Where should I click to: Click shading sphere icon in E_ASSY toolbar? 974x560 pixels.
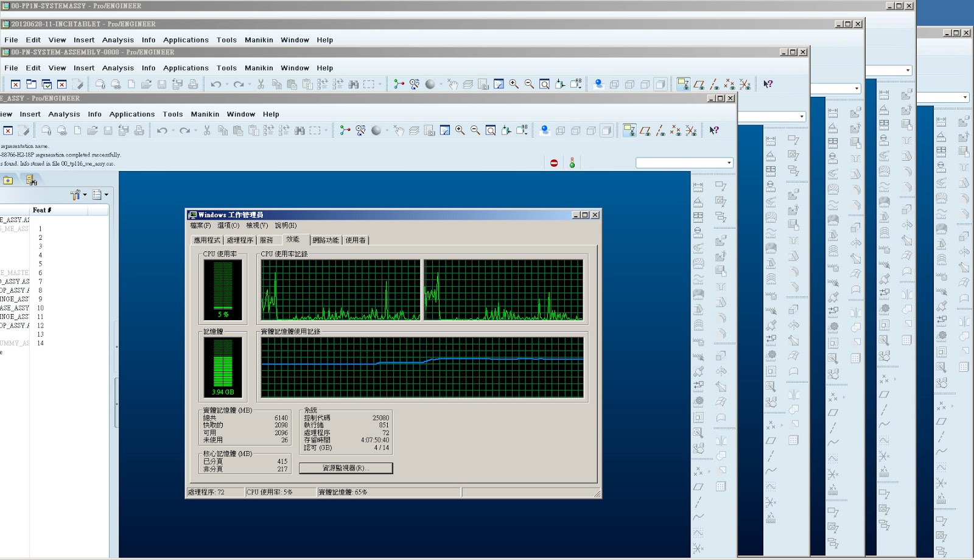pyautogui.click(x=376, y=130)
